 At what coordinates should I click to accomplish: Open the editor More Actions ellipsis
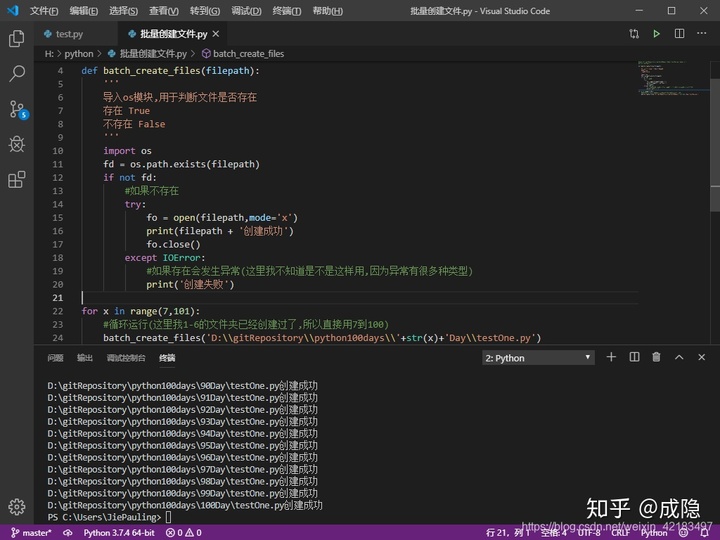702,33
